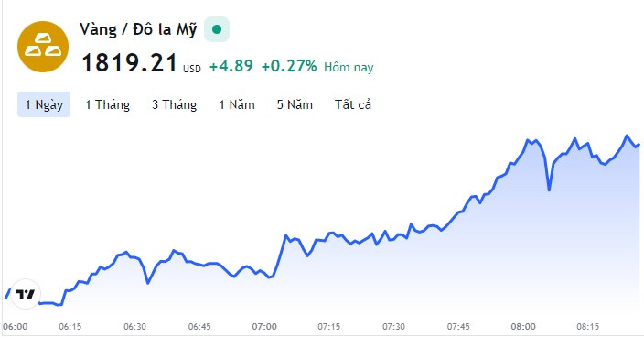Click the +0.27% percentage change
The image size is (644, 337).
click(x=289, y=66)
